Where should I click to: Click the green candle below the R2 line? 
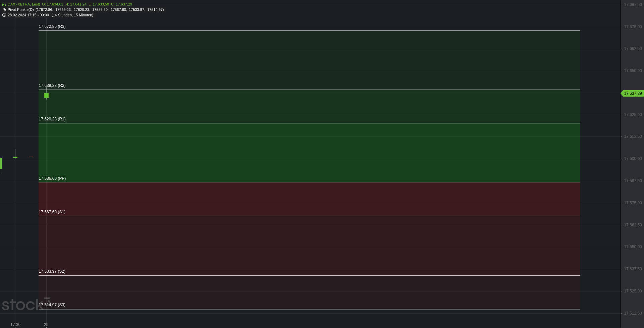coord(46,96)
